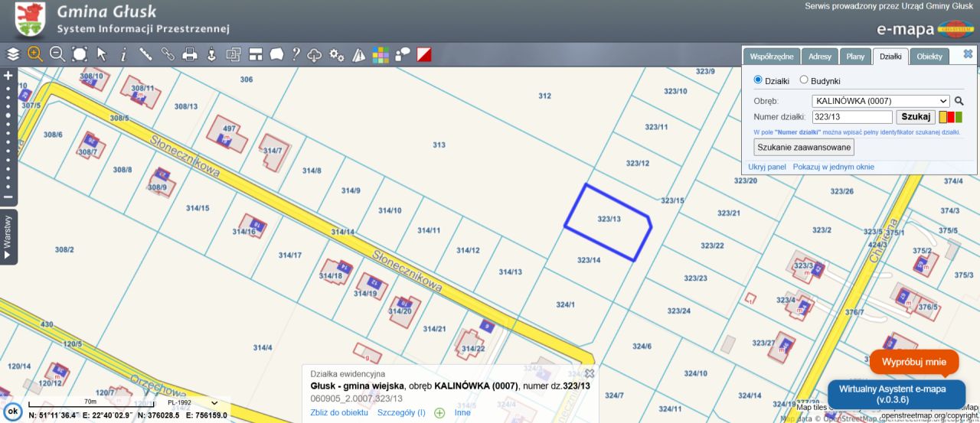Click the overlapping windows compare icon

tap(234, 54)
